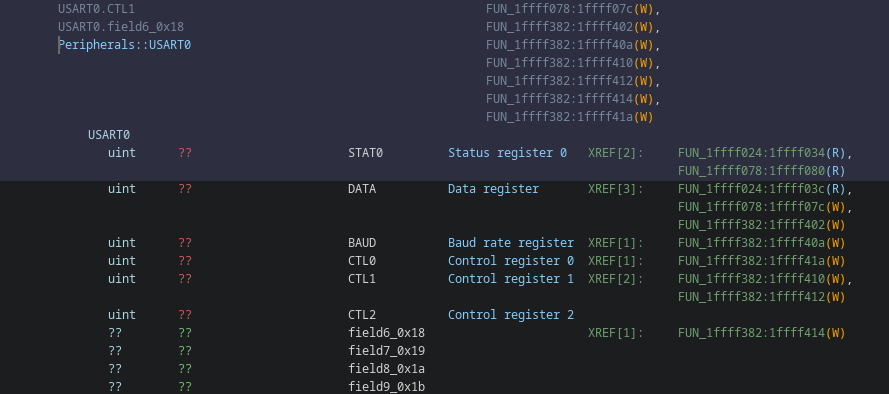Select CTL2 control register field
The image size is (889, 394).
[362, 315]
